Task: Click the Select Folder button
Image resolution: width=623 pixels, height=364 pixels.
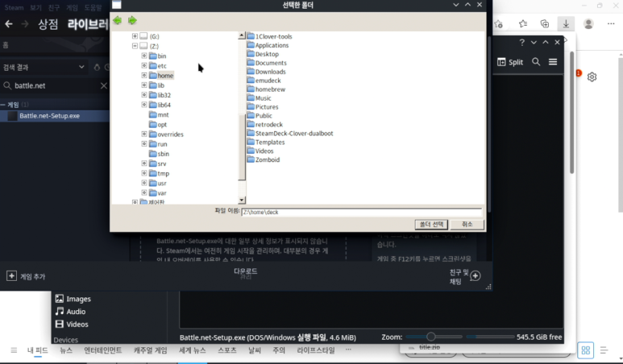Action: [x=431, y=224]
